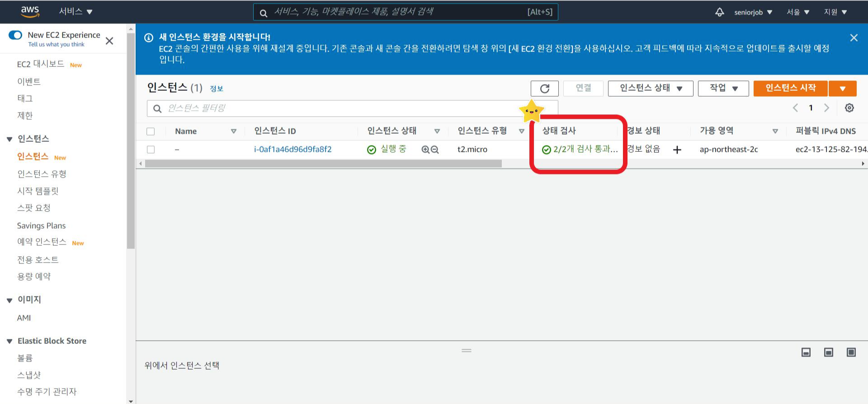
Task: Sort by the 가용 영역 column arrow
Action: coord(775,132)
